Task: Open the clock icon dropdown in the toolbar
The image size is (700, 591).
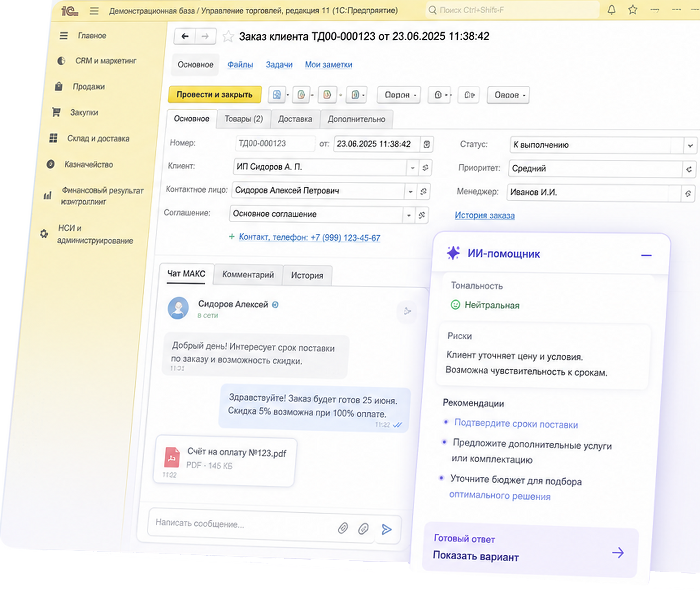Action: pos(439,95)
